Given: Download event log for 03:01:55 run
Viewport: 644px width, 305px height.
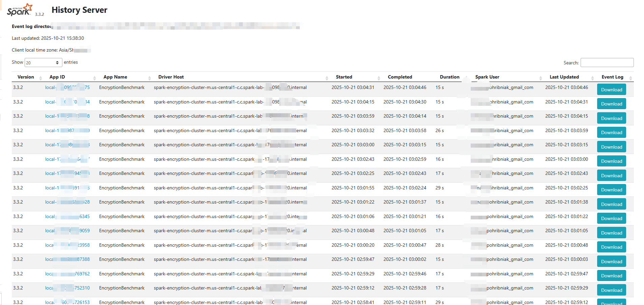Looking at the screenshot, I should click(x=611, y=190).
